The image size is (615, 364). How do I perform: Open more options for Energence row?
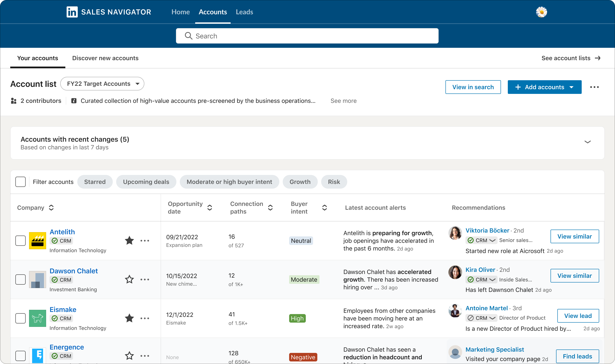[x=145, y=356]
